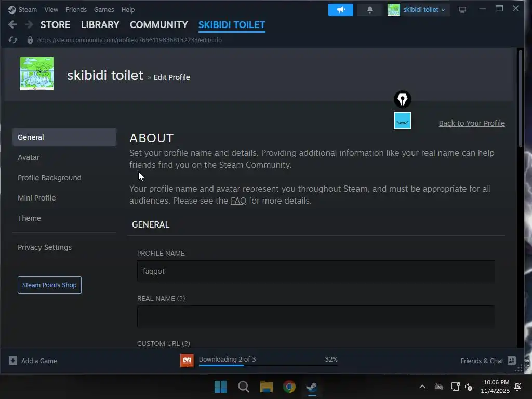This screenshot has width=532, height=399.
Task: Click the download progress bar
Action: (x=268, y=365)
